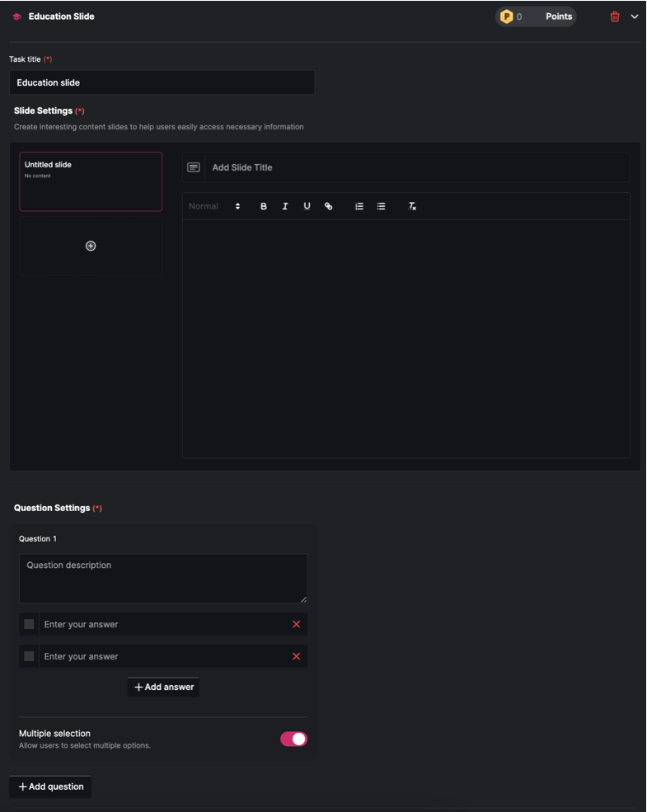This screenshot has width=647, height=812.
Task: Check the second answer's checkbox
Action: (x=29, y=656)
